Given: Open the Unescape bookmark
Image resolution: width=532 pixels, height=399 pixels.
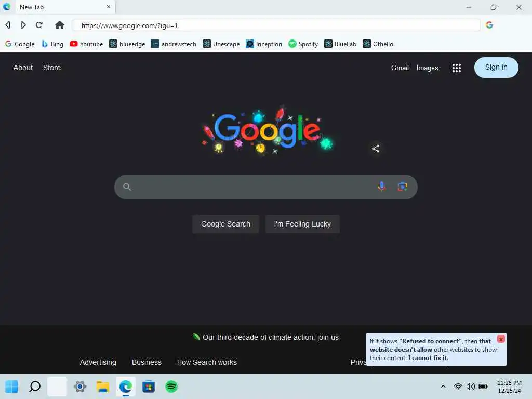Looking at the screenshot, I should (x=221, y=44).
